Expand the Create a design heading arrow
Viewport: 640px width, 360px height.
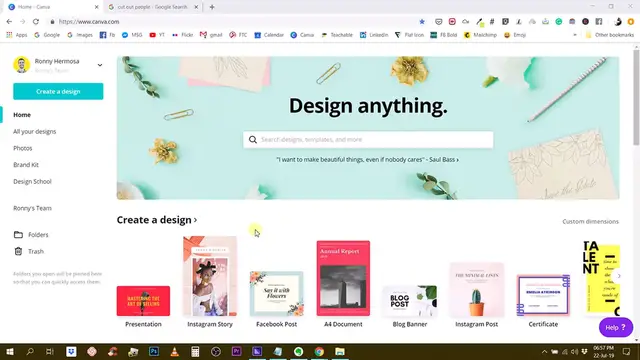coord(196,220)
